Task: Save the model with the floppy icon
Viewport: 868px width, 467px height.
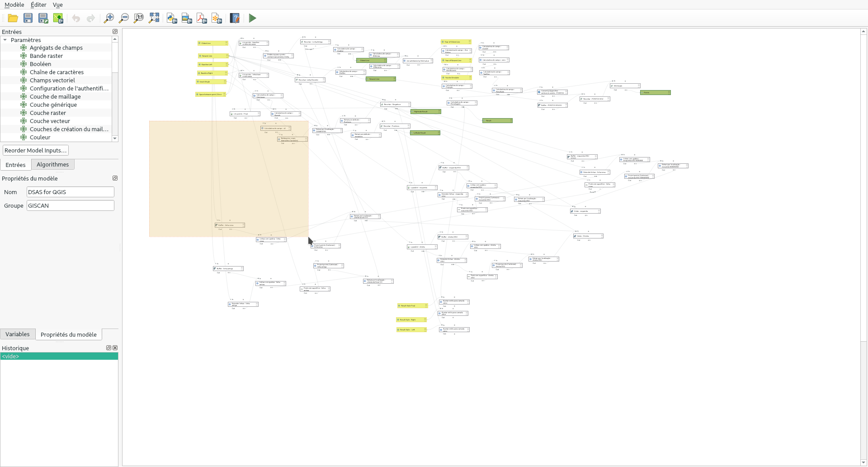Action: [28, 18]
